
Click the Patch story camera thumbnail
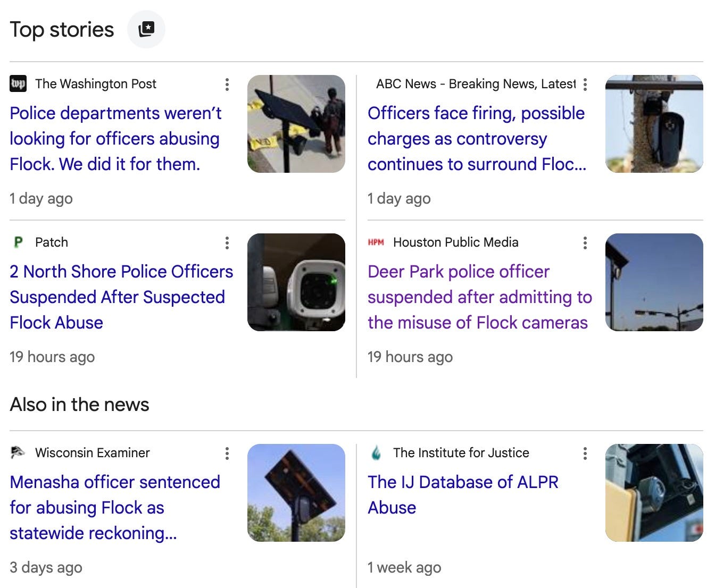point(296,282)
